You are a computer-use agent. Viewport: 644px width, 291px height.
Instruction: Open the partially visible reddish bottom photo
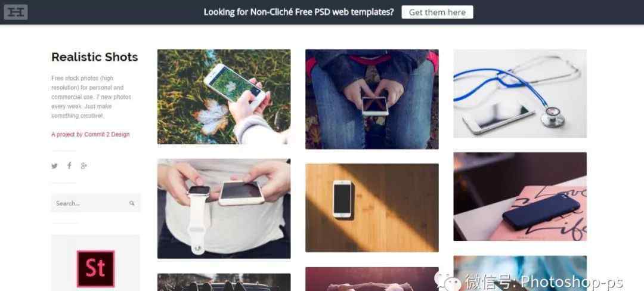tap(371, 279)
